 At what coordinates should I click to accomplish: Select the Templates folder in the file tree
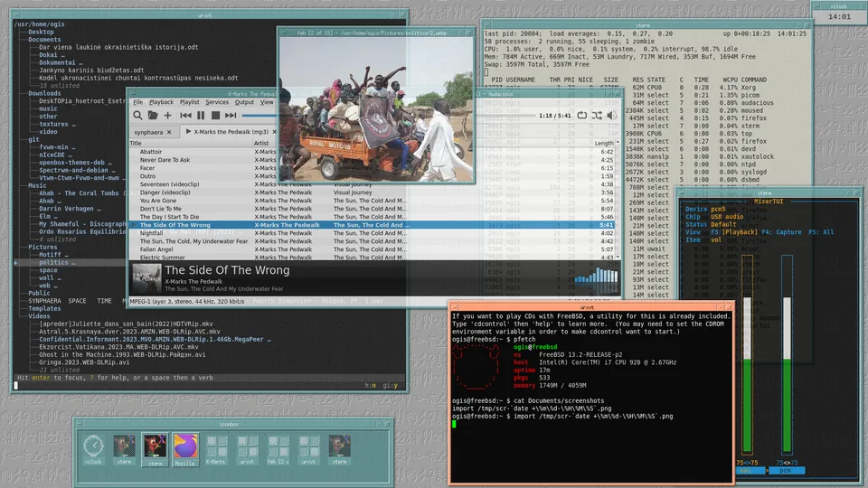tap(45, 309)
